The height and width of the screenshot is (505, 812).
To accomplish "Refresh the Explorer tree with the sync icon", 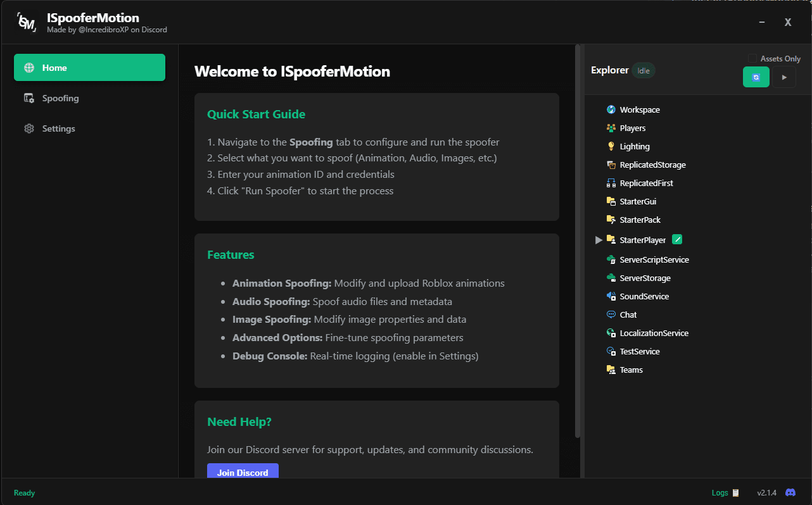I will 756,76.
